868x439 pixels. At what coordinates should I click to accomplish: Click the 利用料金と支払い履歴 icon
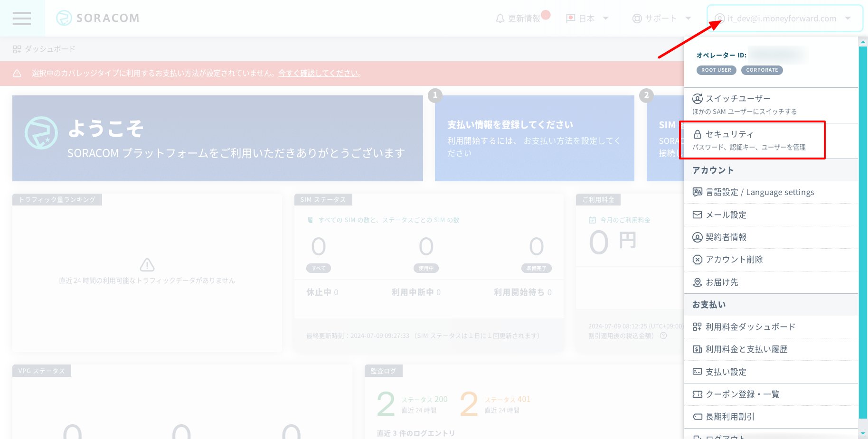tap(697, 349)
